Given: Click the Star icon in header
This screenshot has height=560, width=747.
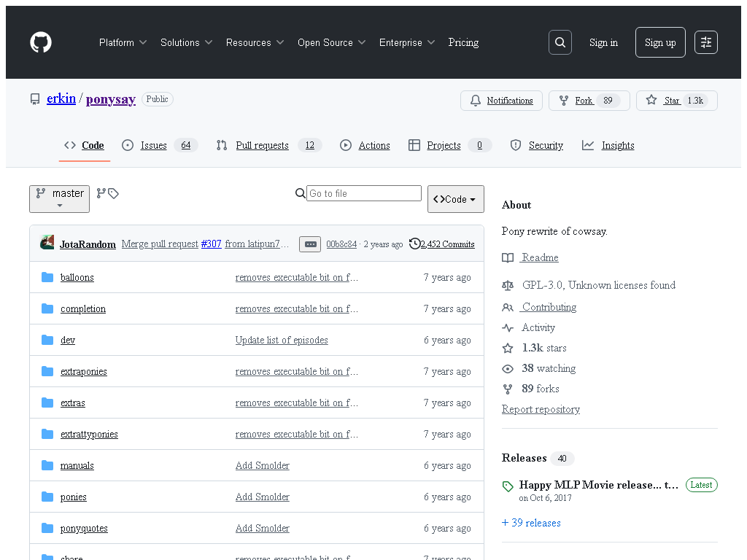Looking at the screenshot, I should click(651, 100).
